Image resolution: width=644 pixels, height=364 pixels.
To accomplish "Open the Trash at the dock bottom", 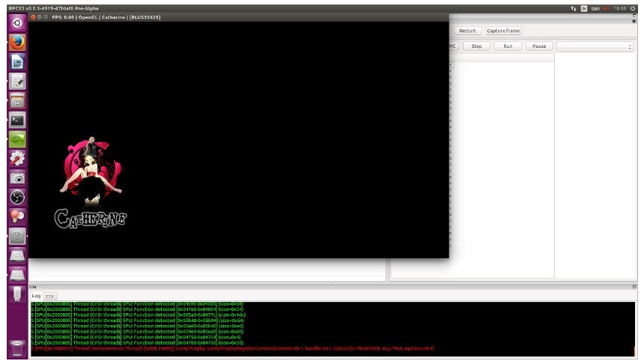I will click(17, 348).
